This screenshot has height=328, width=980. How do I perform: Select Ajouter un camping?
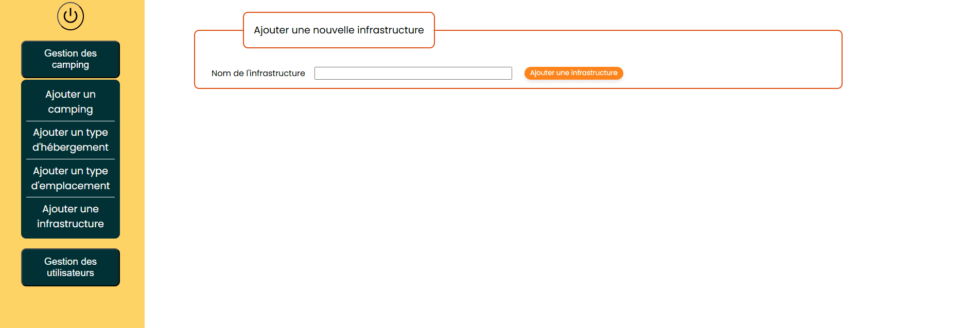pyautogui.click(x=71, y=102)
